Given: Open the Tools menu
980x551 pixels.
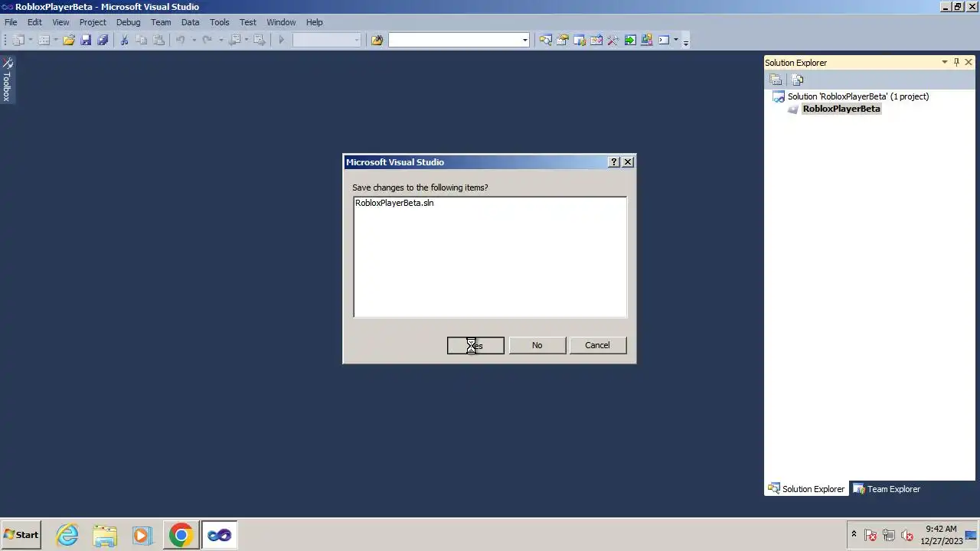Looking at the screenshot, I should 219,22.
